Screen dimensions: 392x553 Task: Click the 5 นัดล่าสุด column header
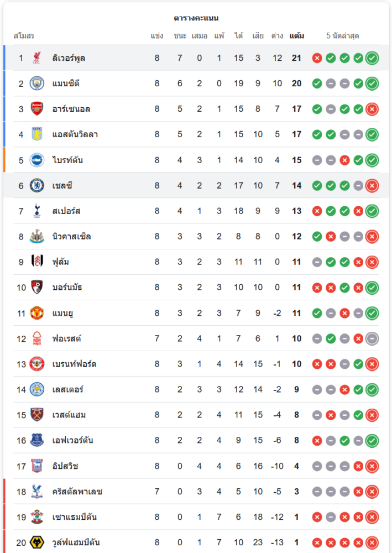coord(343,36)
